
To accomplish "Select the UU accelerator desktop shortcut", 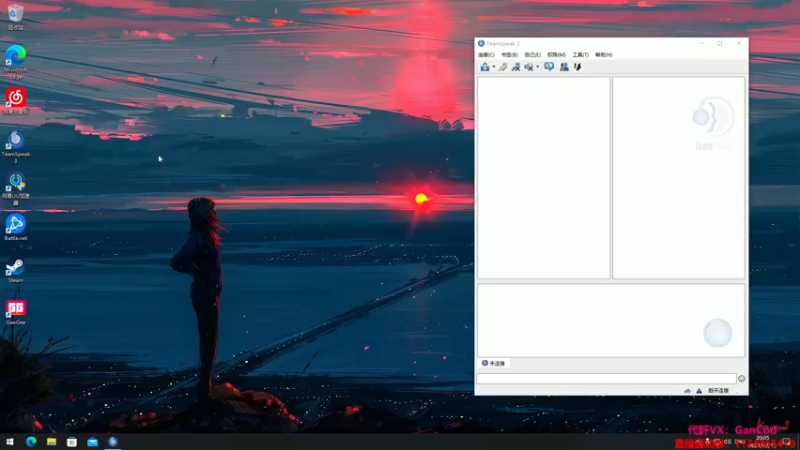I will tap(15, 189).
